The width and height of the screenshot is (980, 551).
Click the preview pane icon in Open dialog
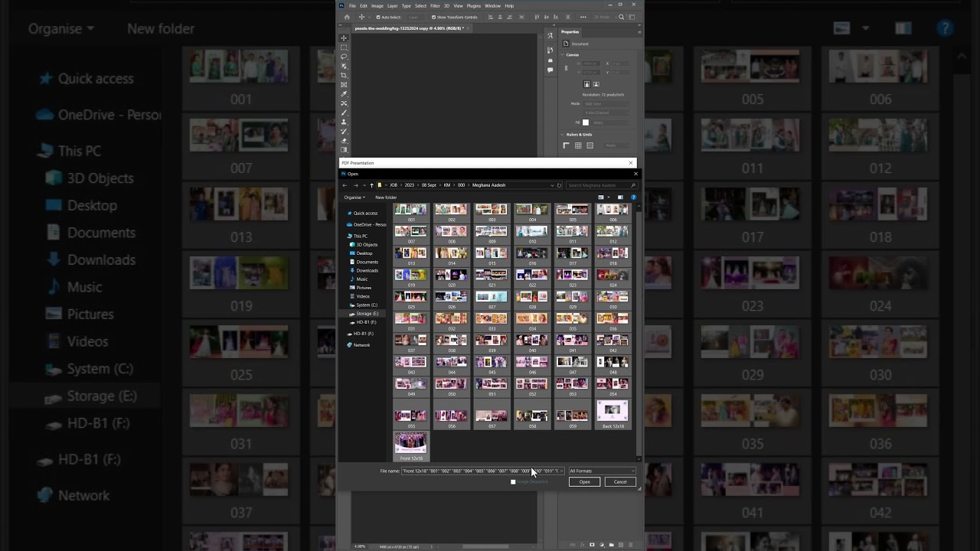tap(620, 197)
